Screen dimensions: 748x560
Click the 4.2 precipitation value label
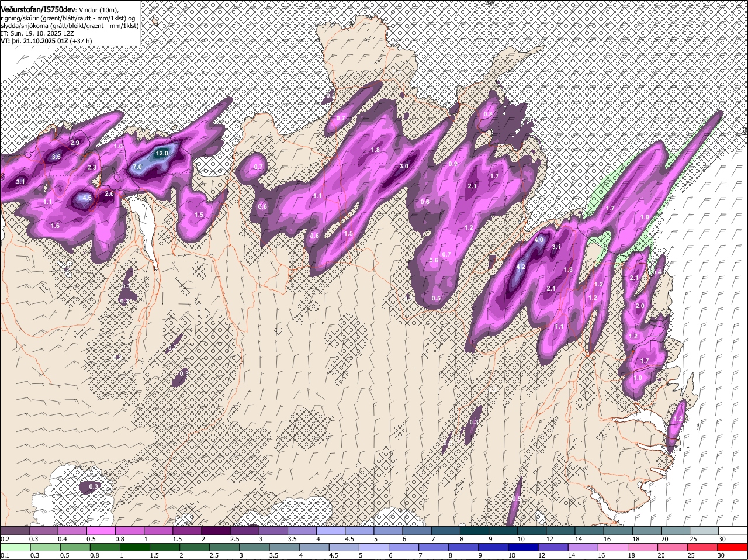point(521,267)
